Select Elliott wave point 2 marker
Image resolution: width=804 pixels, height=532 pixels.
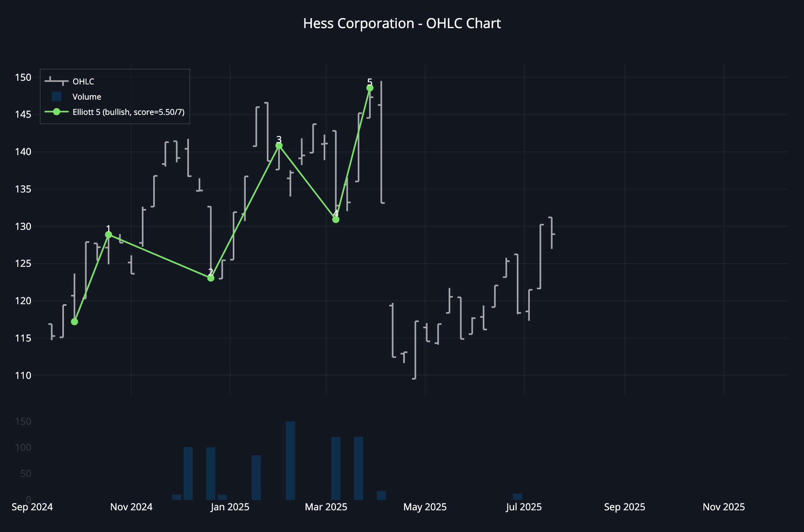tap(211, 278)
